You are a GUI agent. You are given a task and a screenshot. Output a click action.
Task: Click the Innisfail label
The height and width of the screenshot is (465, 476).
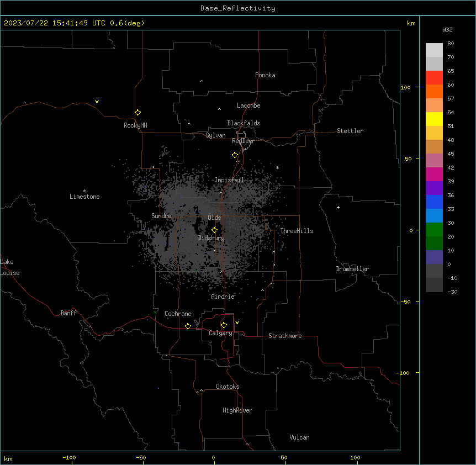pyautogui.click(x=229, y=180)
